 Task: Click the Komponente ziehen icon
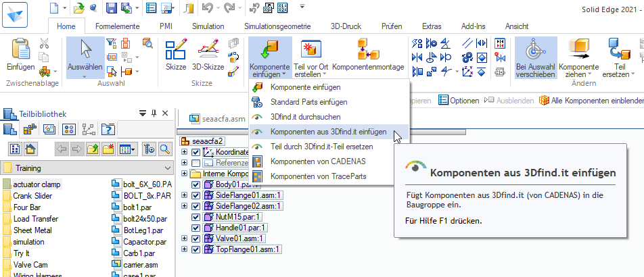pyautogui.click(x=578, y=57)
